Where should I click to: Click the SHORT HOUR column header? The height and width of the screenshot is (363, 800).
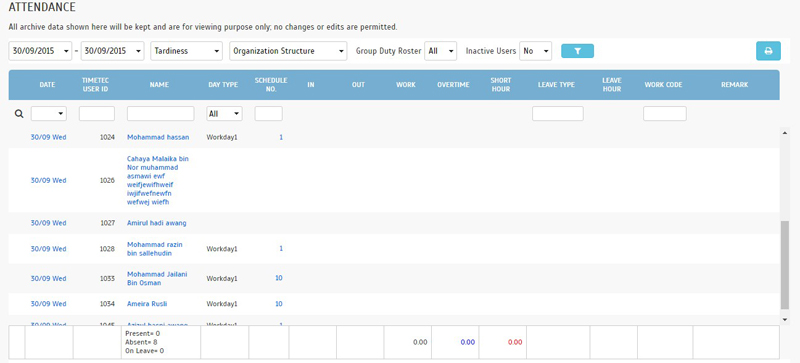[501, 85]
